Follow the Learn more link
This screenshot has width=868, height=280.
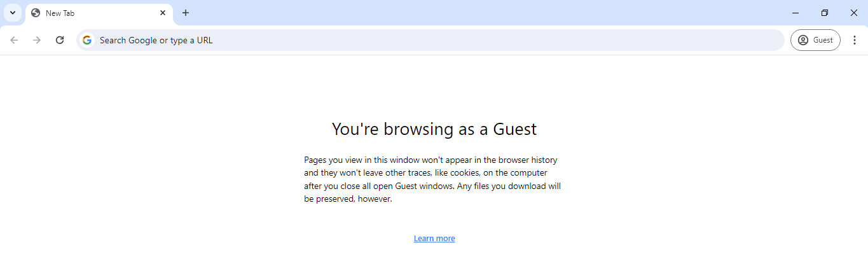(434, 239)
